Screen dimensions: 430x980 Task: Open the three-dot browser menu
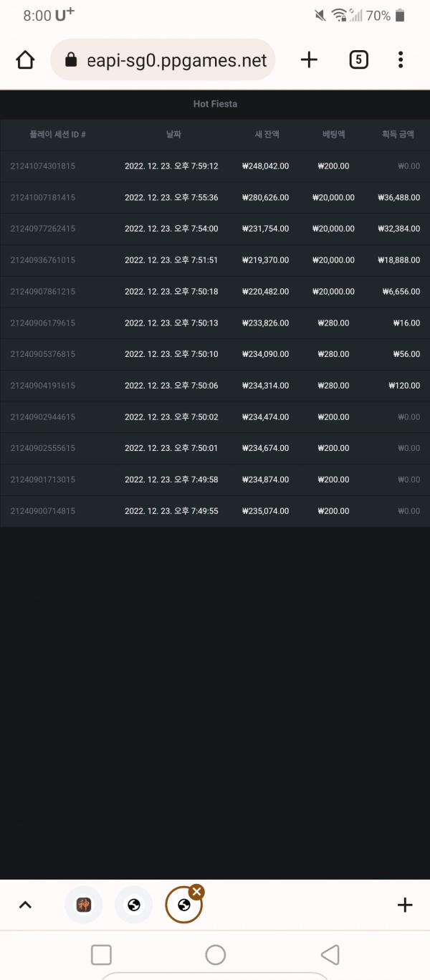401,60
